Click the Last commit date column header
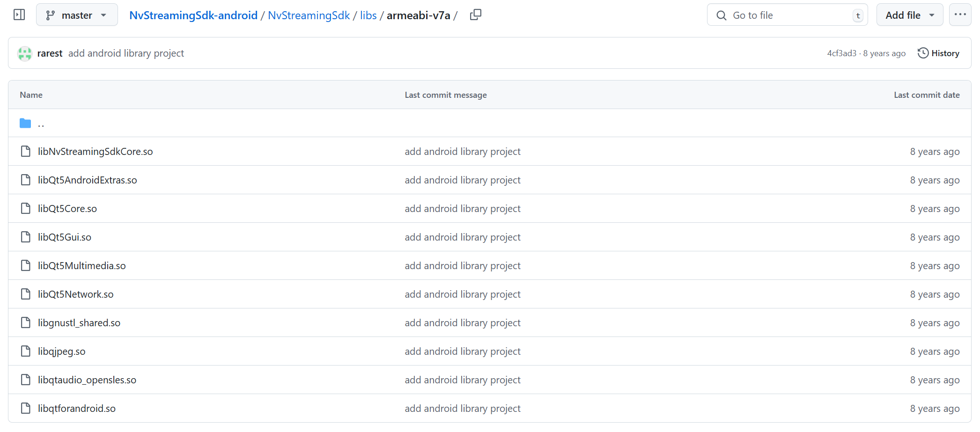 pyautogui.click(x=927, y=95)
